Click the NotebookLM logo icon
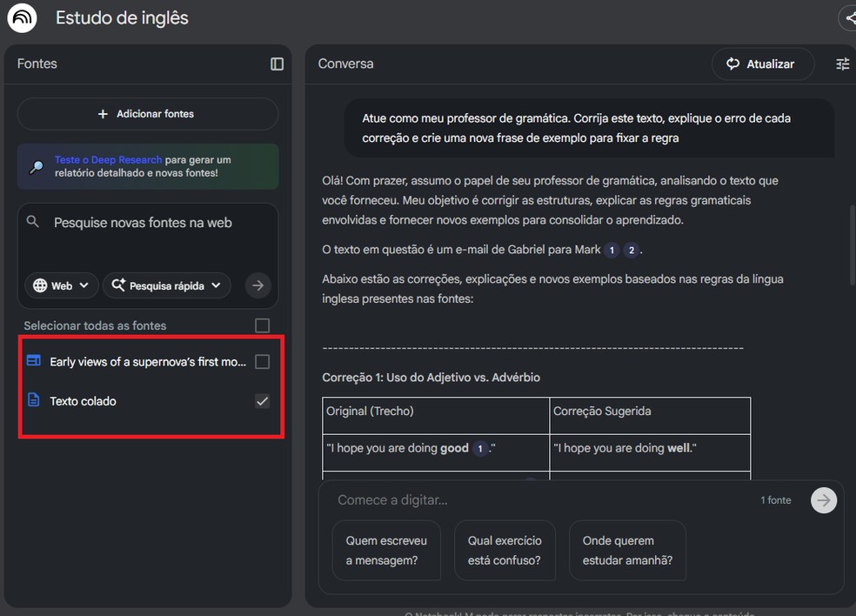The image size is (856, 616). (x=22, y=17)
